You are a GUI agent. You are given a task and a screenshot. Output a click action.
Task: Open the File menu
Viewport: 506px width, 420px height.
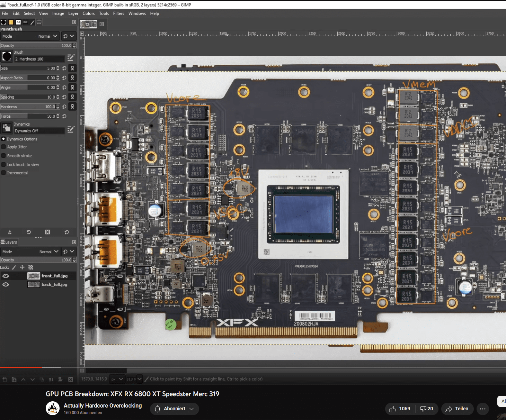(x=5, y=13)
